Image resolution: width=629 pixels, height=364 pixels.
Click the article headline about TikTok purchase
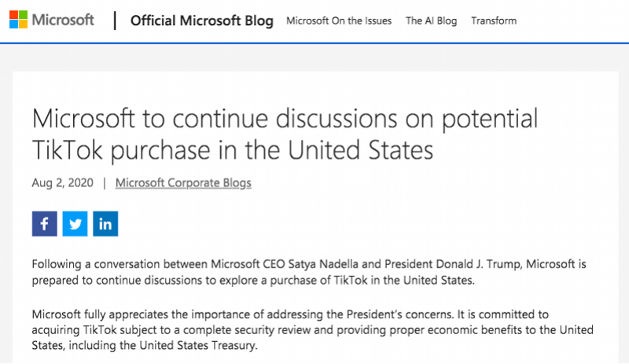click(x=285, y=134)
